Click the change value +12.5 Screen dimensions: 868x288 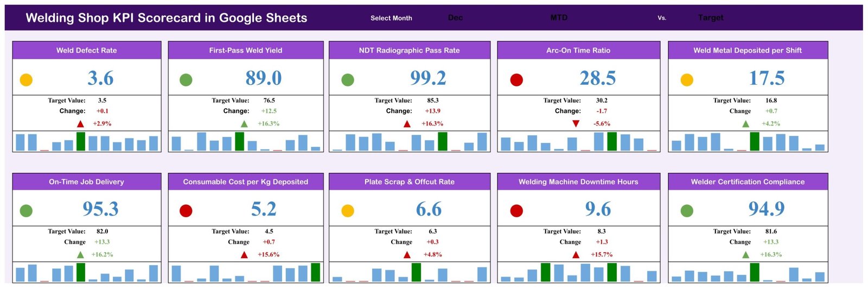point(269,111)
